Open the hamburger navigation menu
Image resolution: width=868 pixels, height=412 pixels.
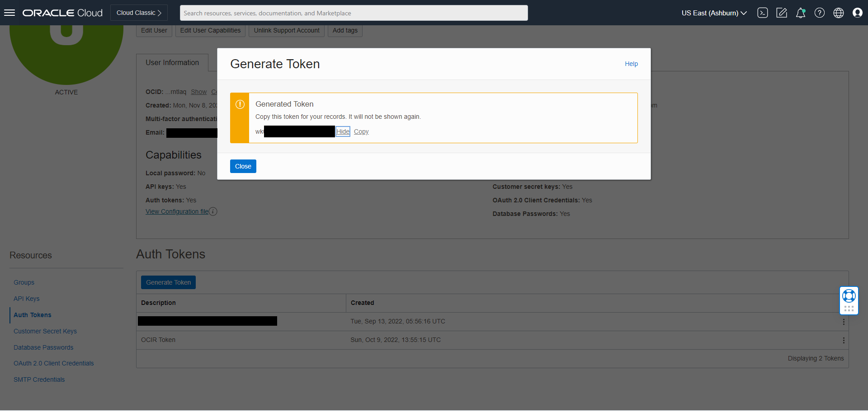9,13
